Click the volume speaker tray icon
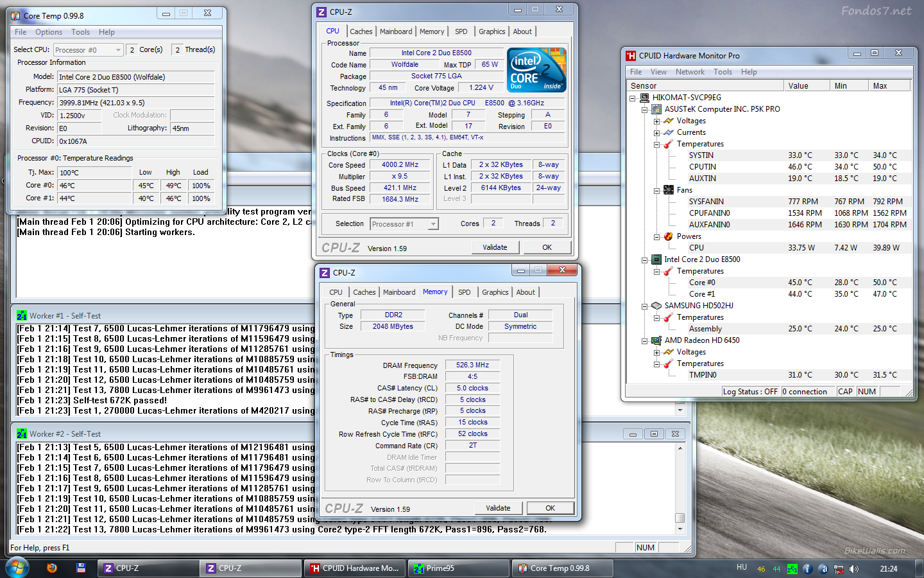Image resolution: width=924 pixels, height=578 pixels. 854,569
